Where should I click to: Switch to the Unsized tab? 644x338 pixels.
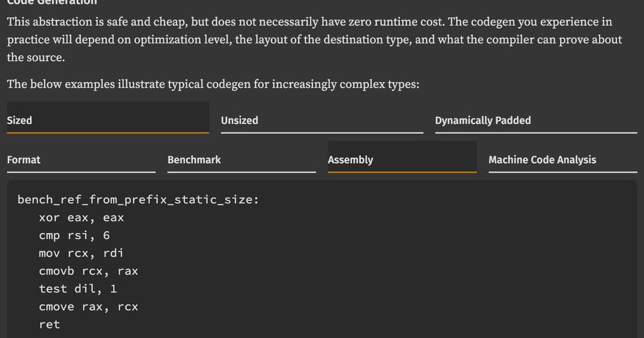coord(239,120)
